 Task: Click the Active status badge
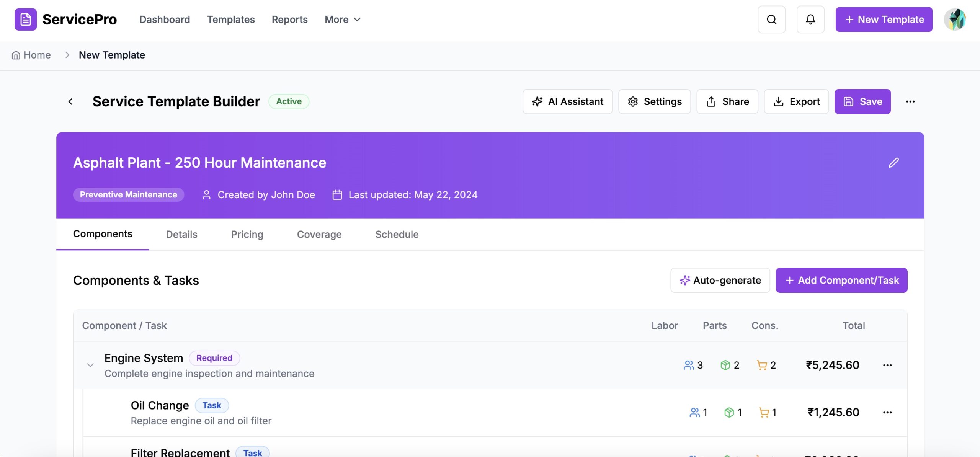(x=289, y=101)
